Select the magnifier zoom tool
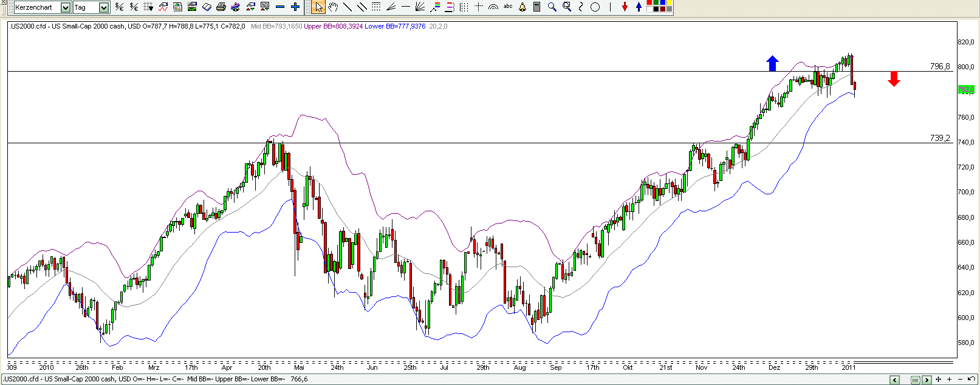 coord(552,7)
